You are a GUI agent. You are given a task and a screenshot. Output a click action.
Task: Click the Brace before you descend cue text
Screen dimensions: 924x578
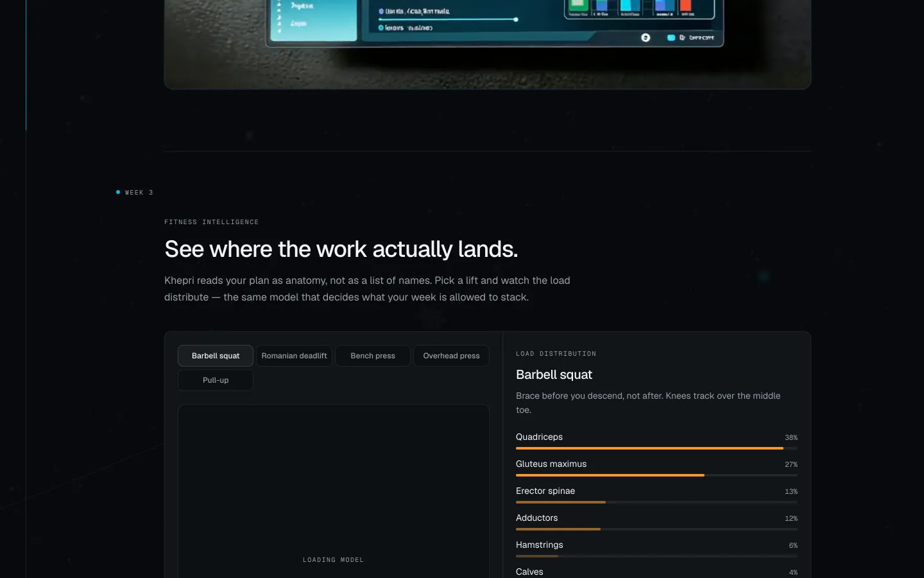coord(648,403)
